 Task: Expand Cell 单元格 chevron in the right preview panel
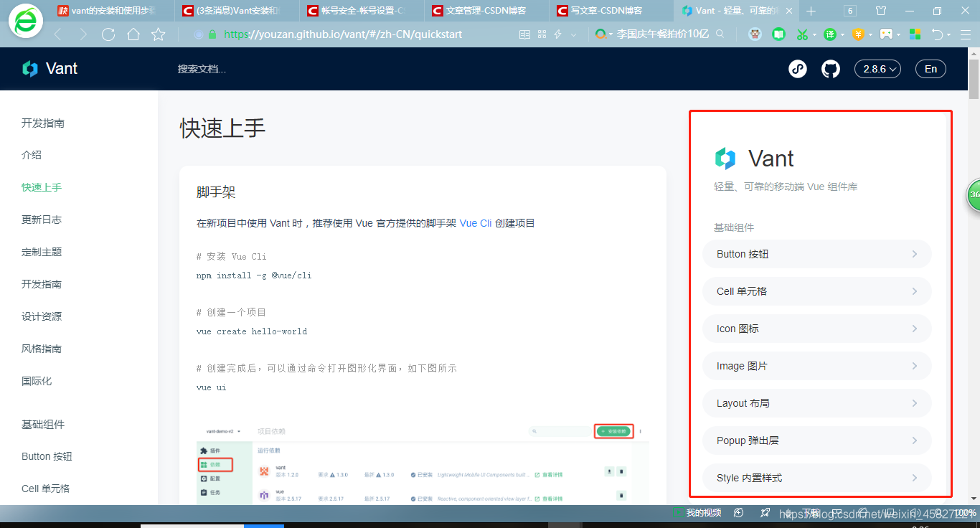[x=915, y=291]
